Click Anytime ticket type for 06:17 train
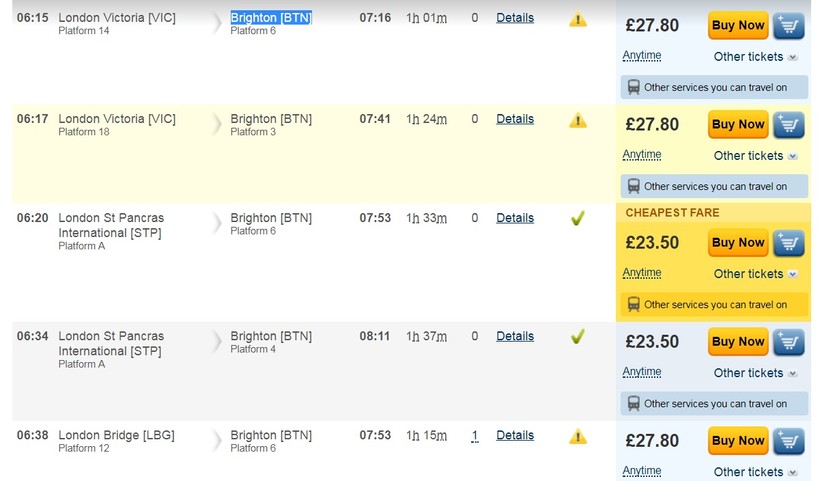 (x=642, y=155)
